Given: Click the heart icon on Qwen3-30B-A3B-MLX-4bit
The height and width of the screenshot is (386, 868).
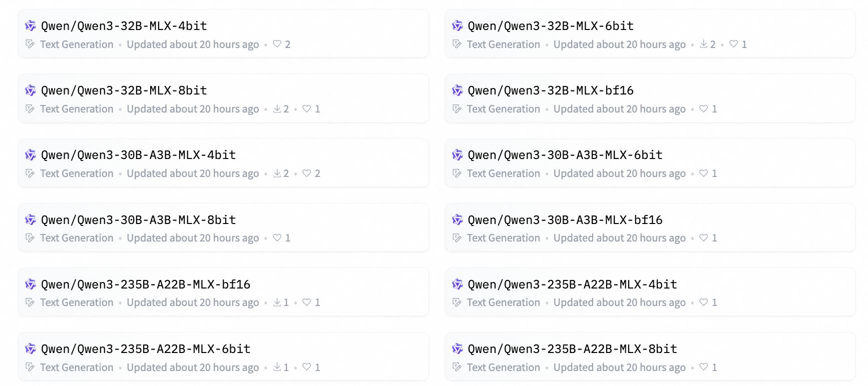Looking at the screenshot, I should click(x=306, y=173).
